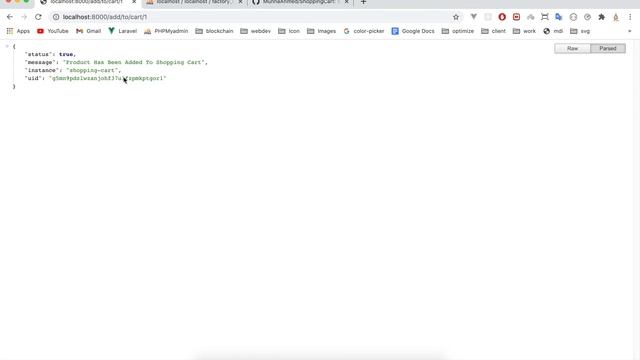Click the Google Translate extension icon
The height and width of the screenshot is (360, 640).
tap(559, 17)
